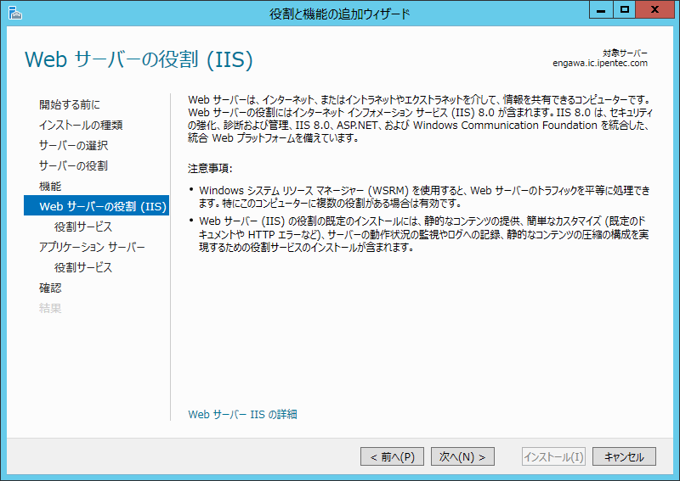
Task: Click the < 前へ(P) button
Action: 392,457
